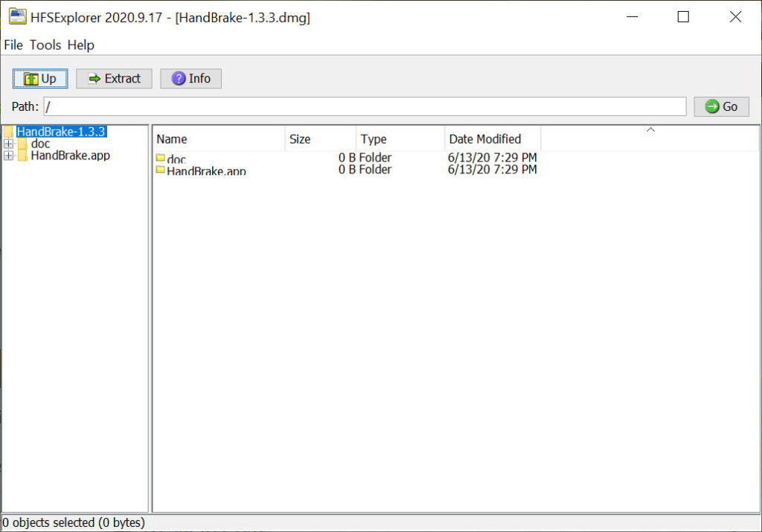Click the HandBrake.app folder icon in tree
The height and width of the screenshot is (532, 762).
[x=22, y=156]
